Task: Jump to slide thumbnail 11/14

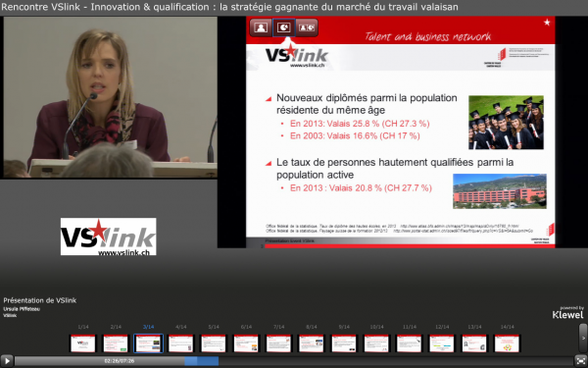Action: [409, 343]
